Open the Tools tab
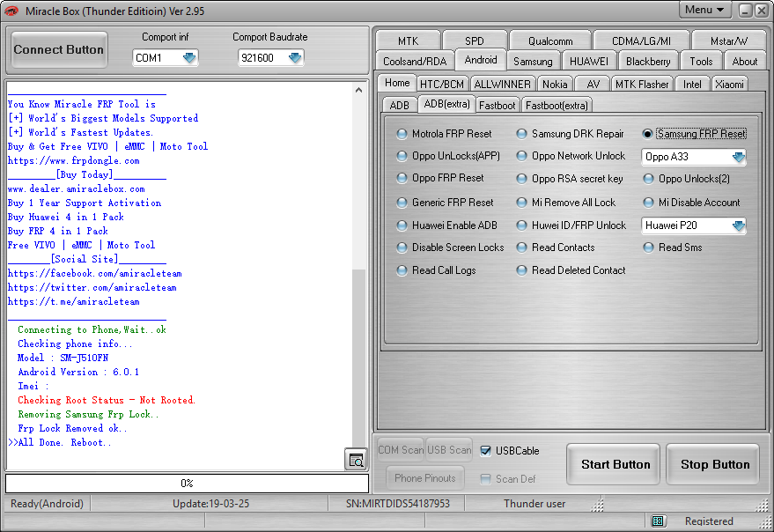 pos(701,62)
